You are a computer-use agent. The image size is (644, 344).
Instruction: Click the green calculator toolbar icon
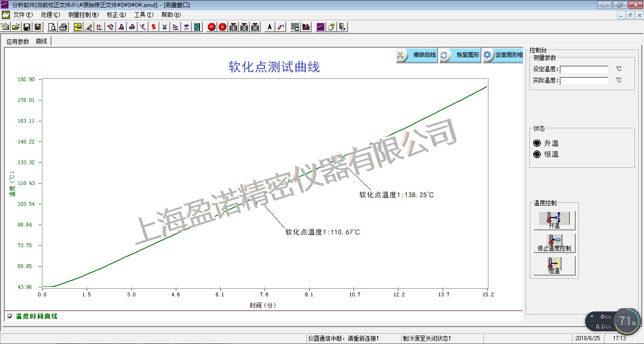pyautogui.click(x=197, y=27)
